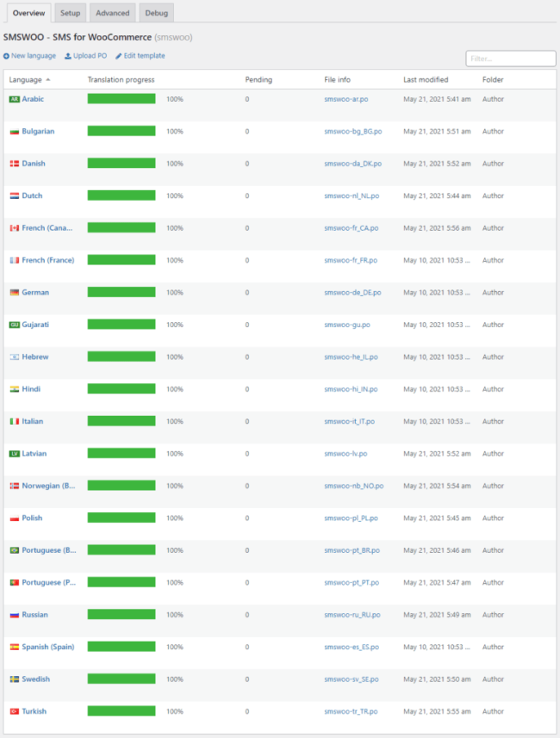The height and width of the screenshot is (738, 560).
Task: Click the Danish flag icon
Action: pyautogui.click(x=14, y=164)
